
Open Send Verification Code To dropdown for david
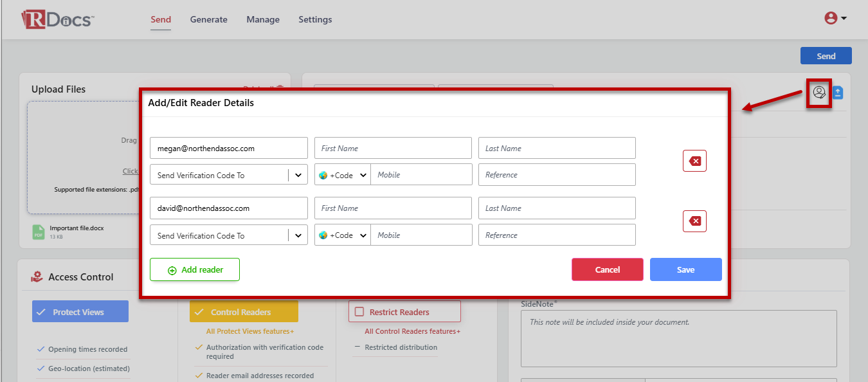click(x=228, y=235)
